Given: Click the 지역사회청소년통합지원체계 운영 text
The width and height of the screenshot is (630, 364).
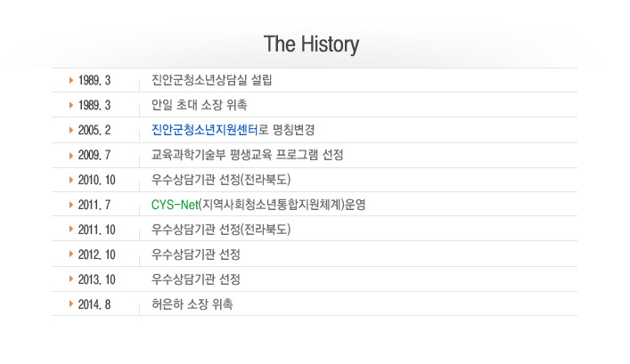Looking at the screenshot, I should pos(282,205).
